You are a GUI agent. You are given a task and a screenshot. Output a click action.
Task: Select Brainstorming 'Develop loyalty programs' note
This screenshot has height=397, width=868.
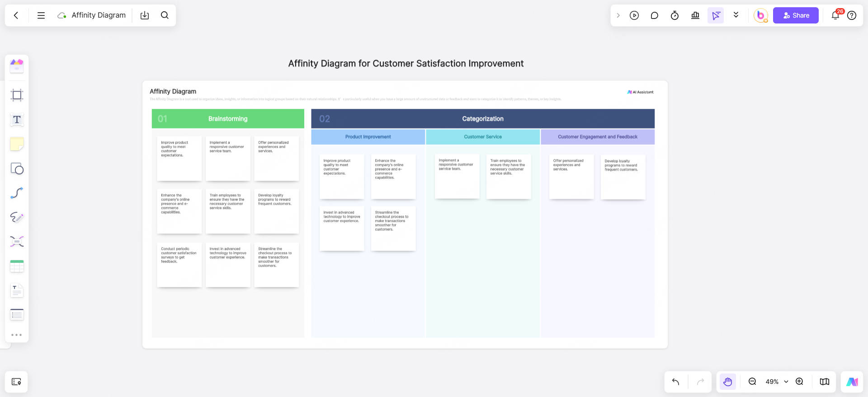pos(277,211)
